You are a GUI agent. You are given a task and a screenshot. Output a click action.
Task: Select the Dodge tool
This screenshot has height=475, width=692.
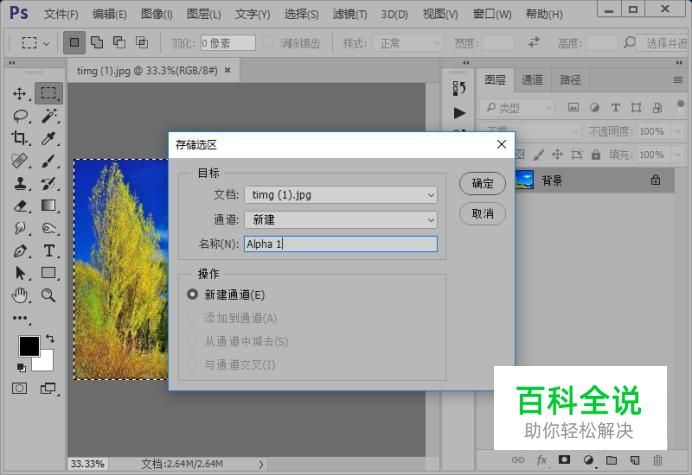(x=49, y=228)
